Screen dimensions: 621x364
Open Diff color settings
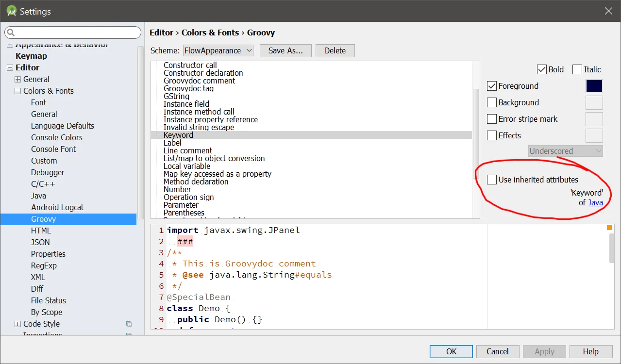click(x=37, y=289)
